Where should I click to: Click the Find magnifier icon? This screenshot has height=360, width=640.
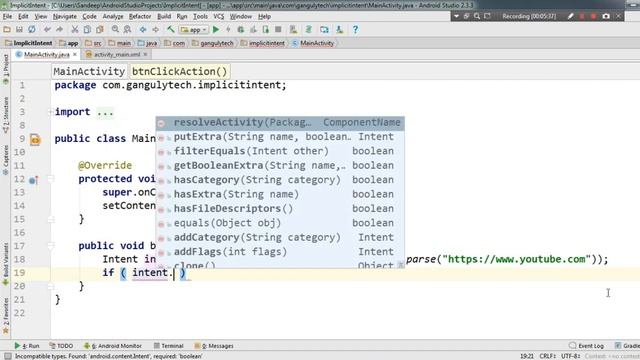pos(115,29)
